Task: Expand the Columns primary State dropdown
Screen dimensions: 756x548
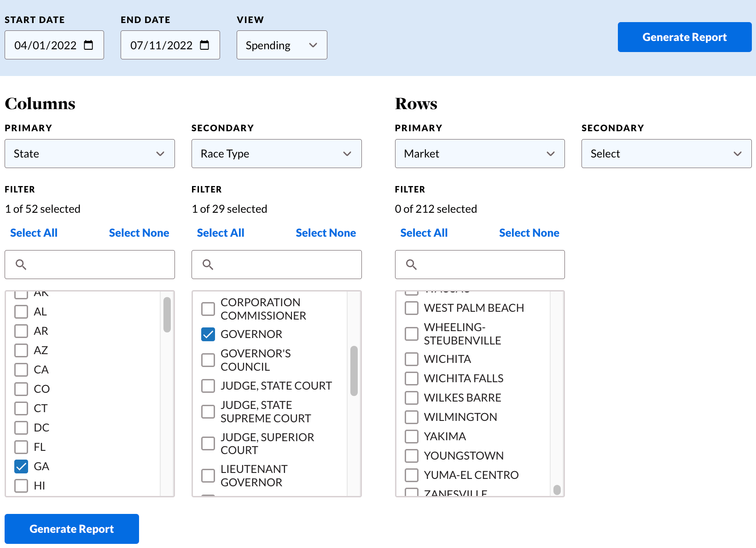Action: [90, 154]
